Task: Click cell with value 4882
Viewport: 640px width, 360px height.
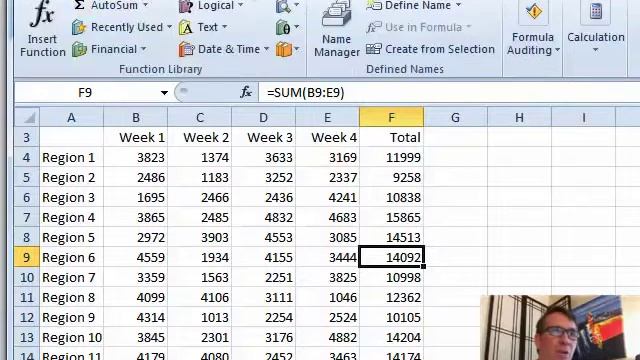Action: (327, 338)
